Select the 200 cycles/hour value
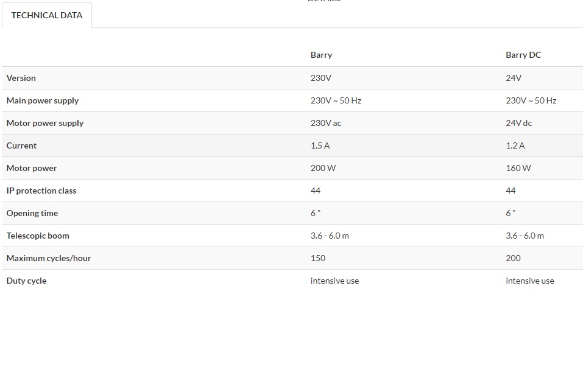The image size is (583, 392). [x=513, y=258]
